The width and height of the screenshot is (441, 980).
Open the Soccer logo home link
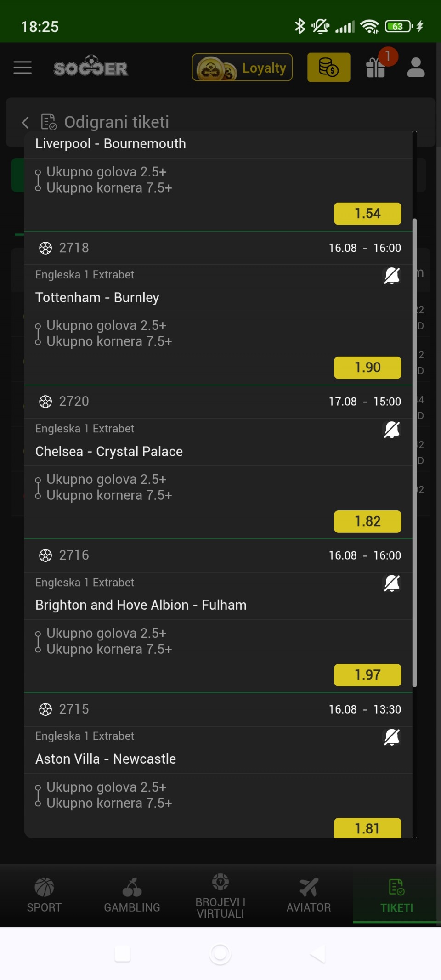(x=91, y=67)
